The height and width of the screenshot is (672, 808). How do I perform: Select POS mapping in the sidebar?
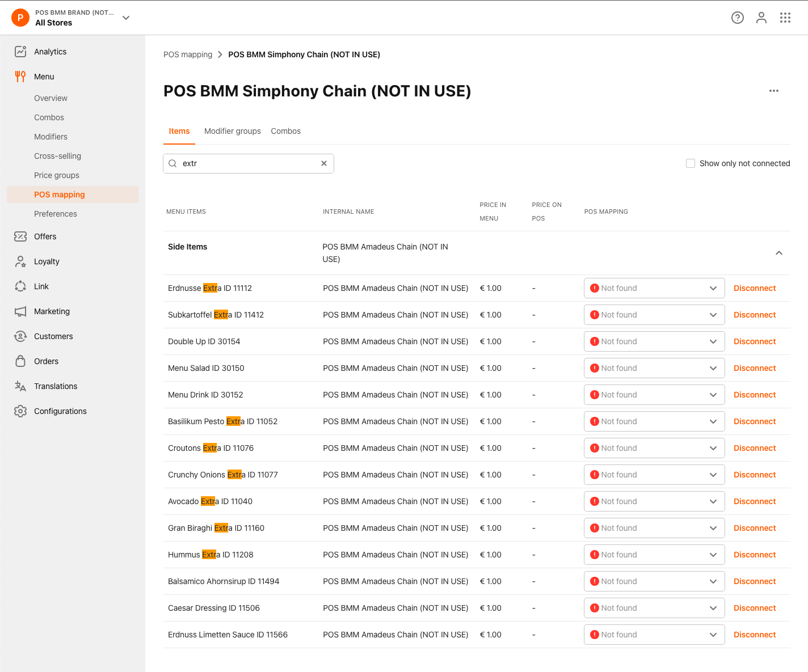pyautogui.click(x=73, y=195)
